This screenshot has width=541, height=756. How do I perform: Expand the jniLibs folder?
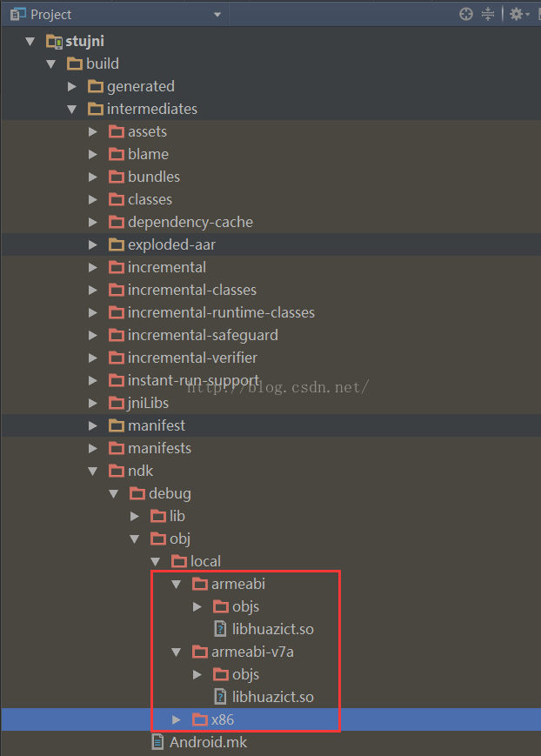(93, 403)
